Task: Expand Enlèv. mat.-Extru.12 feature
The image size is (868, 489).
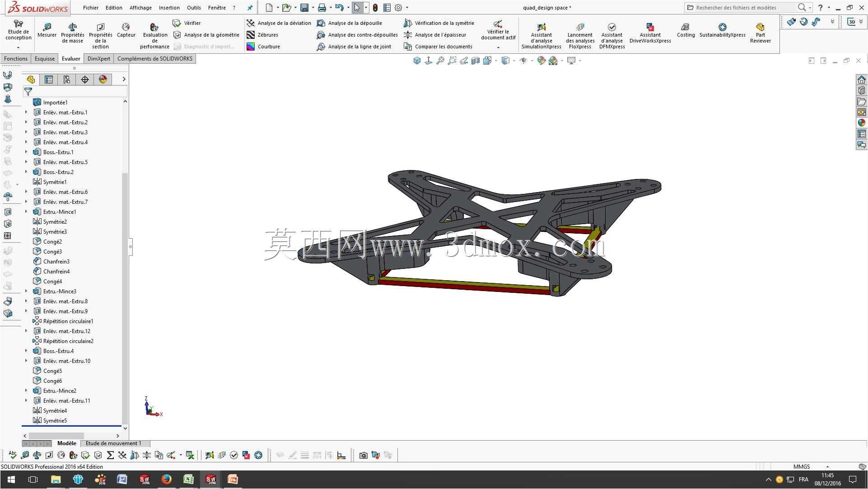Action: pyautogui.click(x=26, y=331)
